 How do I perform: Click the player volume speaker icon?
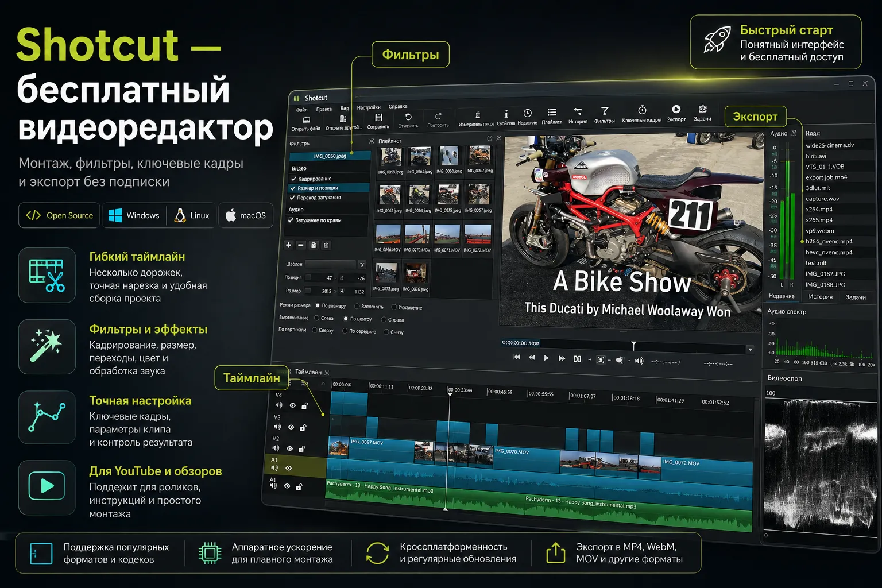[x=639, y=361]
